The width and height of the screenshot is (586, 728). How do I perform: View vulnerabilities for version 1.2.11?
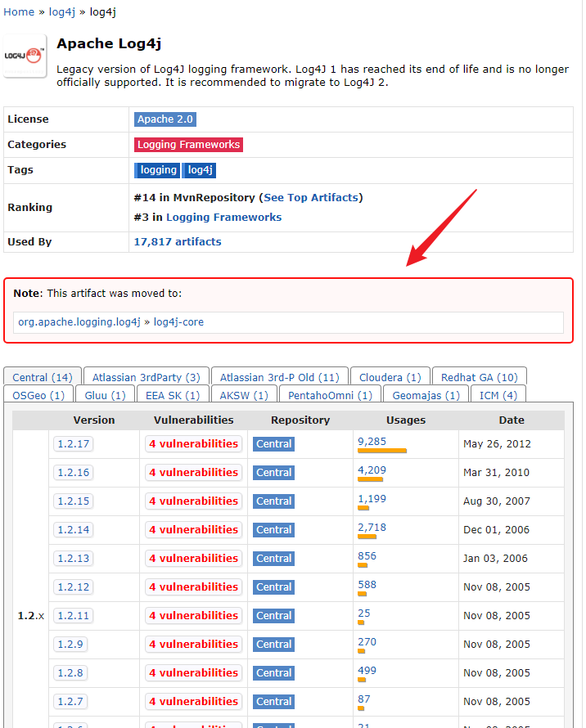point(193,616)
